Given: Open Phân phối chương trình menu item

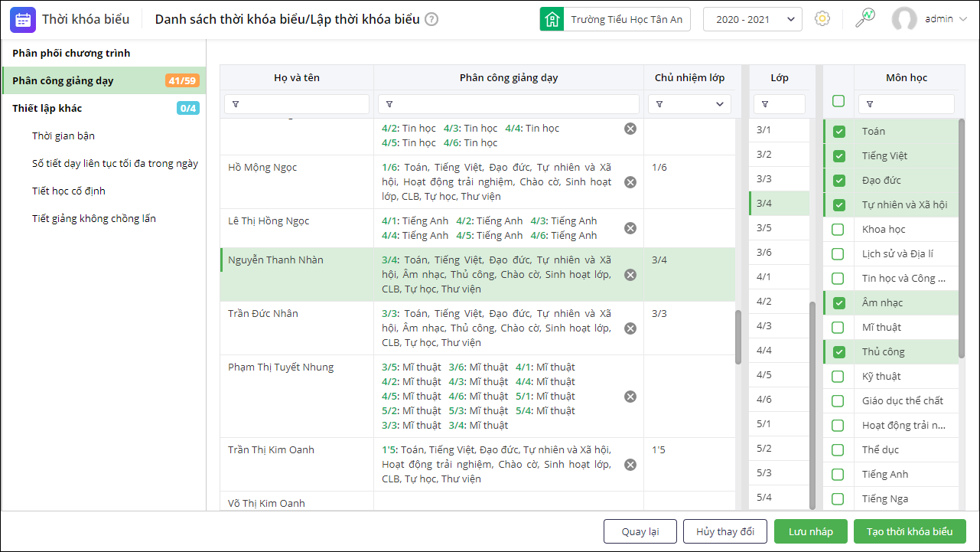Looking at the screenshot, I should [71, 53].
